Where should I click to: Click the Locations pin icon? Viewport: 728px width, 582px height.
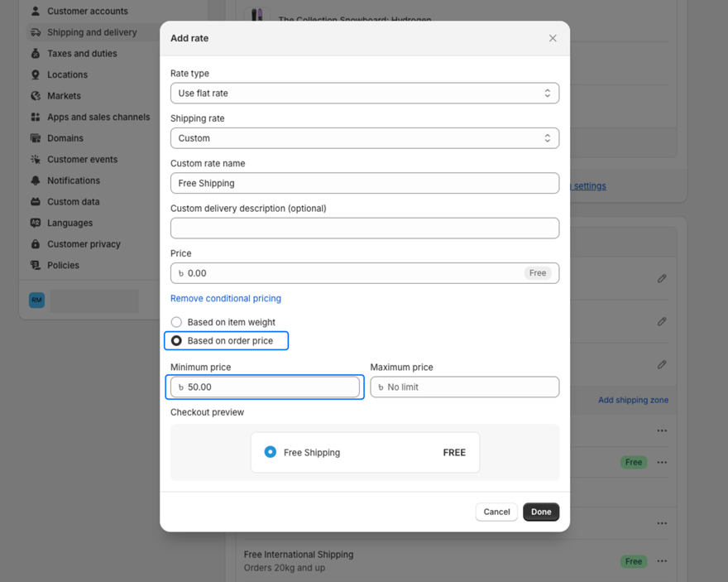pos(36,75)
